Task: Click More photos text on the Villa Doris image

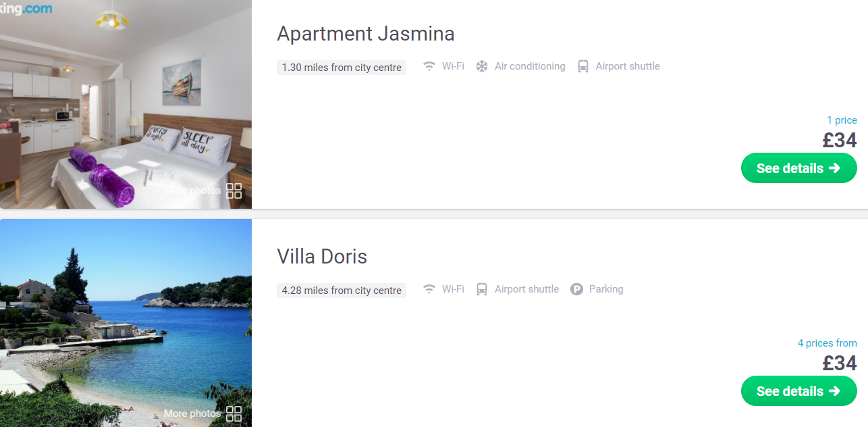Action: point(192,413)
